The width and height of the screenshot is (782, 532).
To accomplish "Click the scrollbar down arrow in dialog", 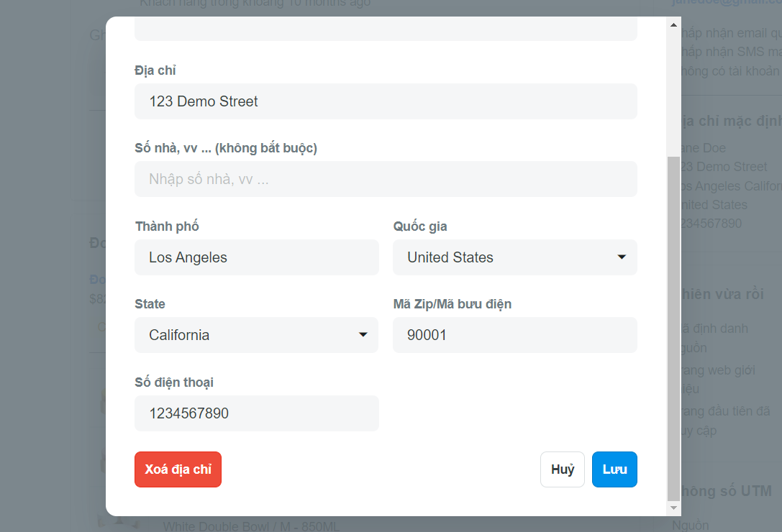I will (673, 508).
